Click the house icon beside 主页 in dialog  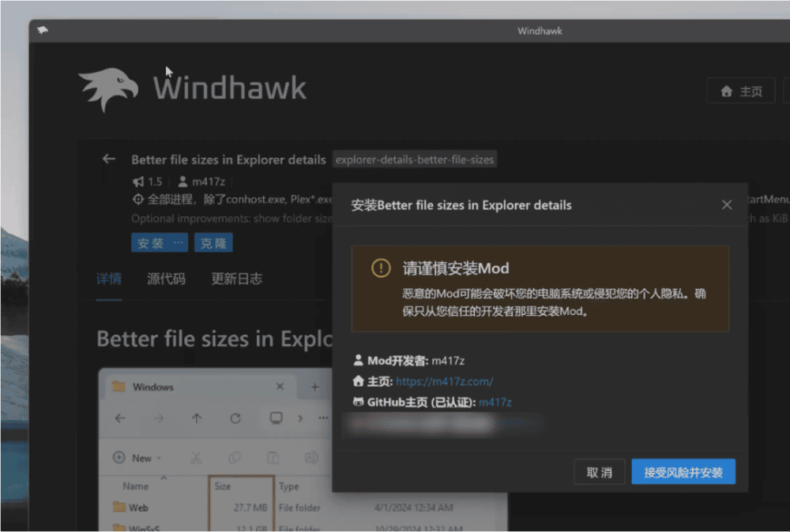tap(358, 381)
